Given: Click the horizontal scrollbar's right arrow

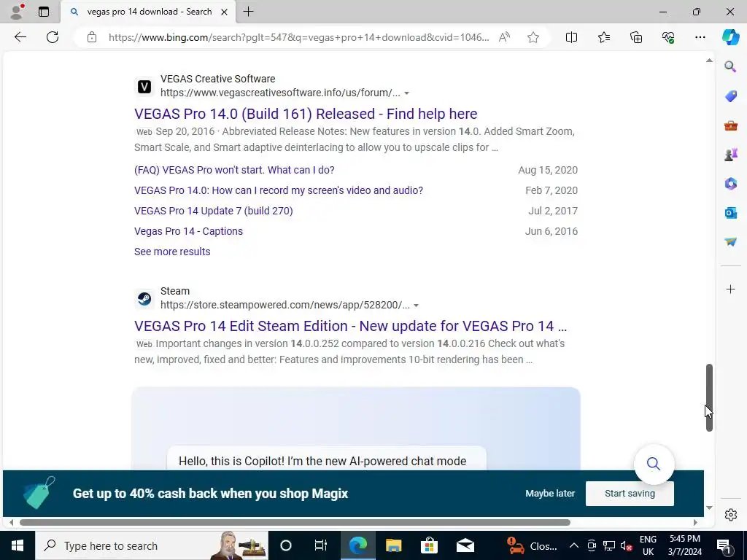Looking at the screenshot, I should click(695, 522).
